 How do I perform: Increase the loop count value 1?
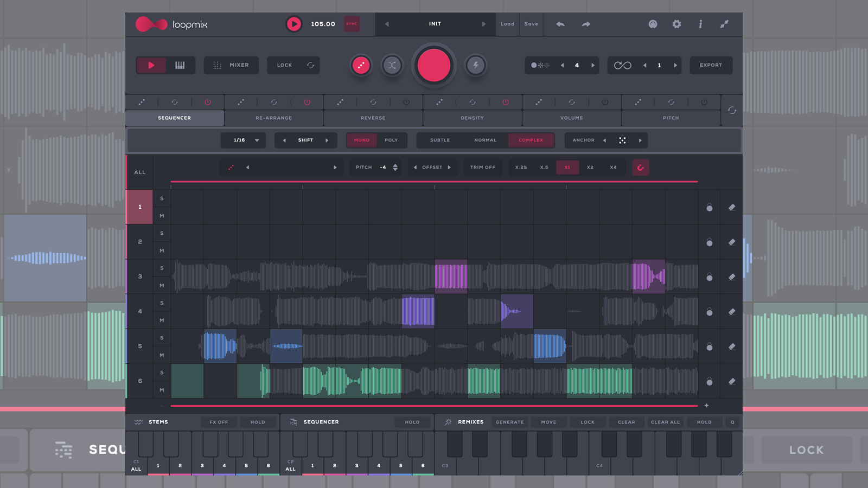[675, 65]
